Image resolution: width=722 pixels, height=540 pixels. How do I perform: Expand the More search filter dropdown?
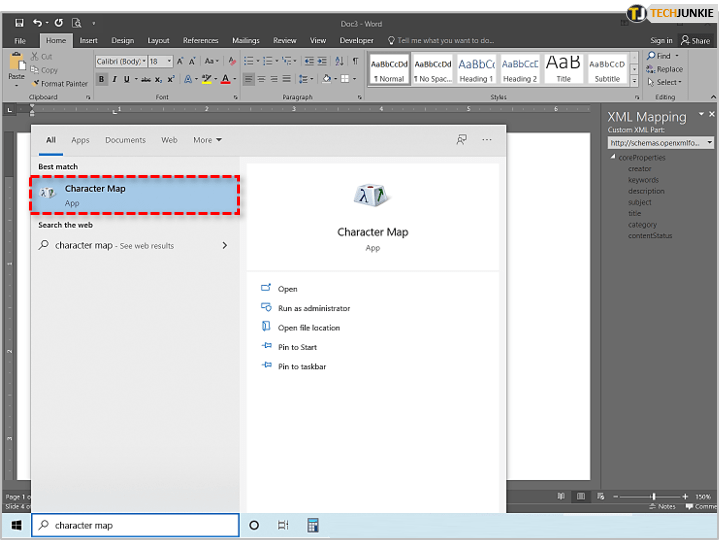point(208,140)
